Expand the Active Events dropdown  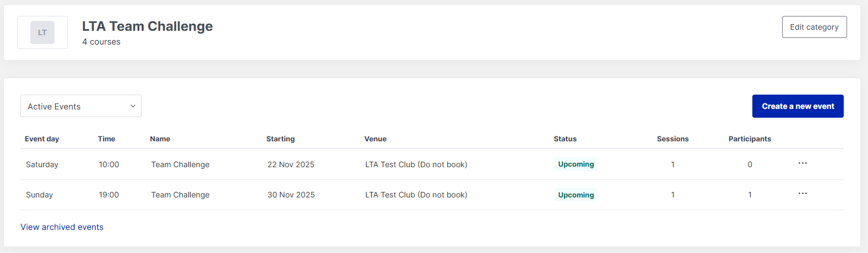point(80,106)
